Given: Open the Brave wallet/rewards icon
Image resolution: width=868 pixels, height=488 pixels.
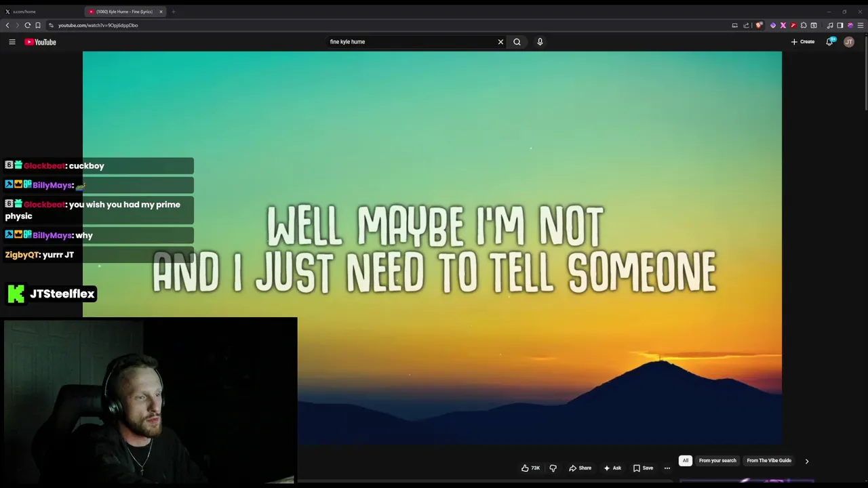Looking at the screenshot, I should [850, 25].
